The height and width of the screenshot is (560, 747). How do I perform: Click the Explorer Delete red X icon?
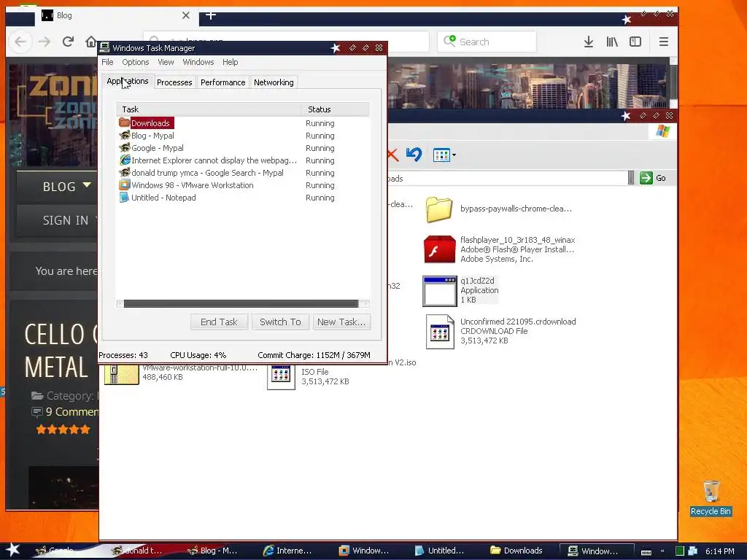(393, 155)
